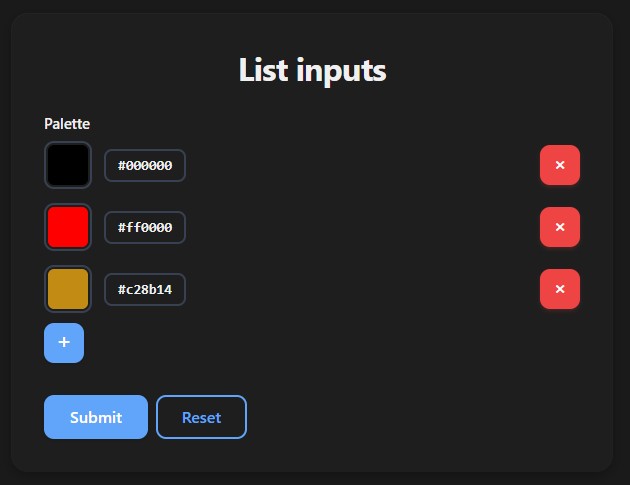Image resolution: width=630 pixels, height=485 pixels.
Task: Click the Palette field label
Action: tap(67, 124)
